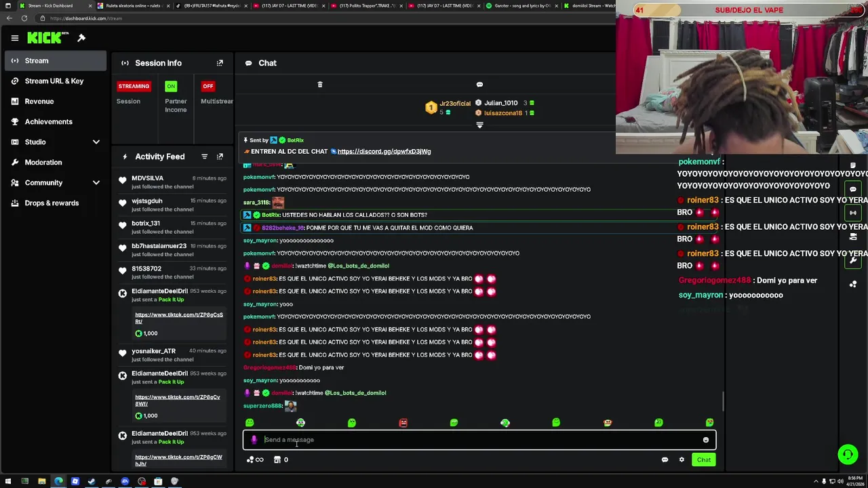868x488 pixels.
Task: Open the Moderation page
Action: click(54, 163)
